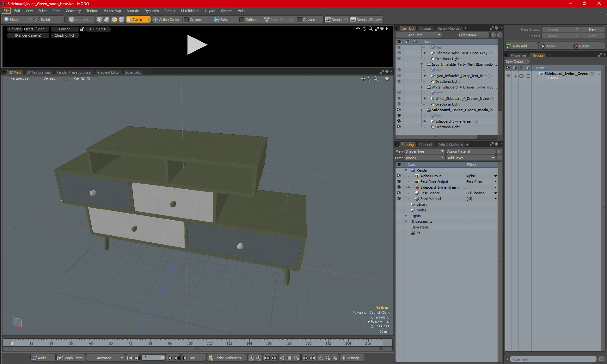Step to previous frame
This screenshot has height=364, width=607.
[137, 358]
